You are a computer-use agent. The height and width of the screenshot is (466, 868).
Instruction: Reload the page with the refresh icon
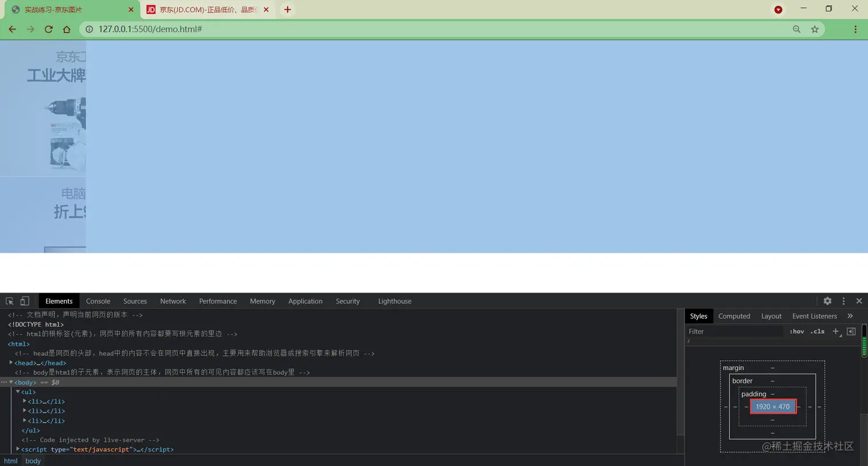pyautogui.click(x=49, y=29)
